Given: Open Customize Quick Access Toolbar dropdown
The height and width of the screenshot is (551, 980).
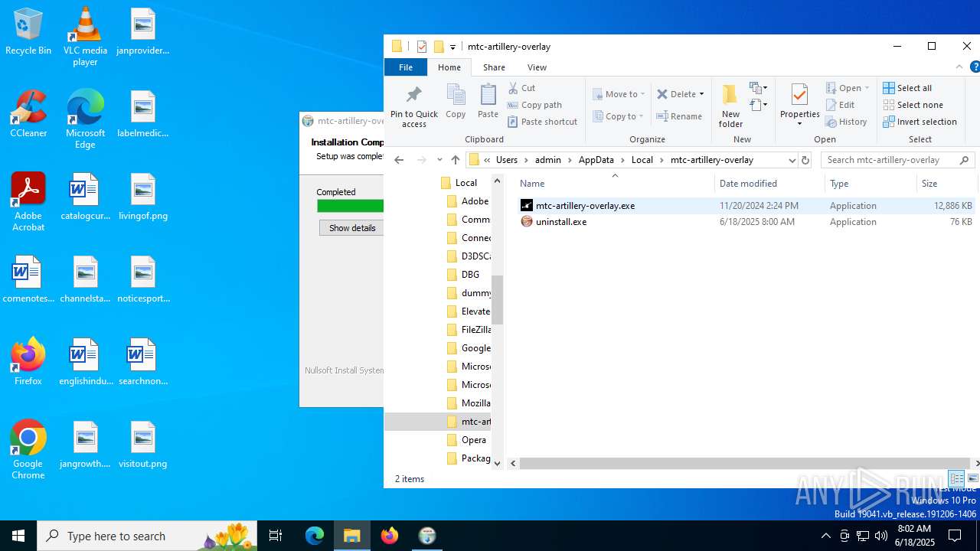Looking at the screenshot, I should click(452, 47).
